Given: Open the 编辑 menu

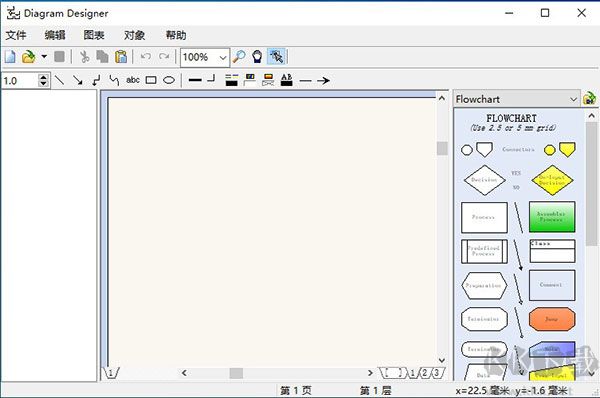Looking at the screenshot, I should click(x=55, y=35).
